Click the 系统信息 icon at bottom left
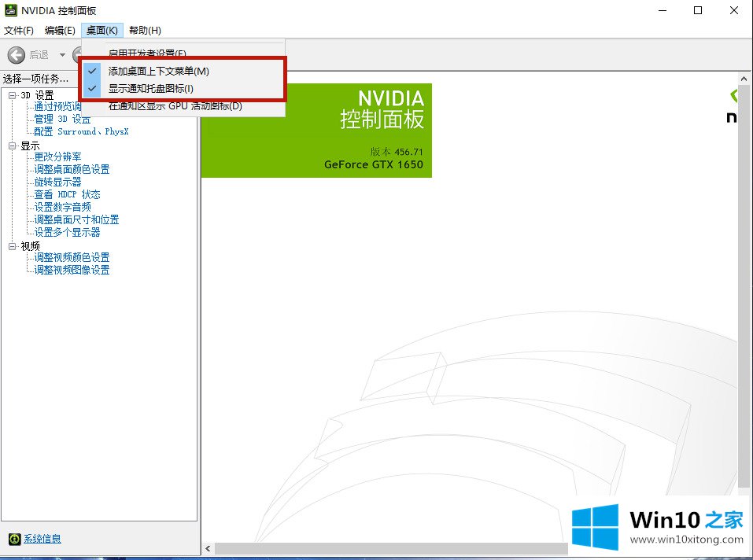This screenshot has width=753, height=560. (x=14, y=539)
